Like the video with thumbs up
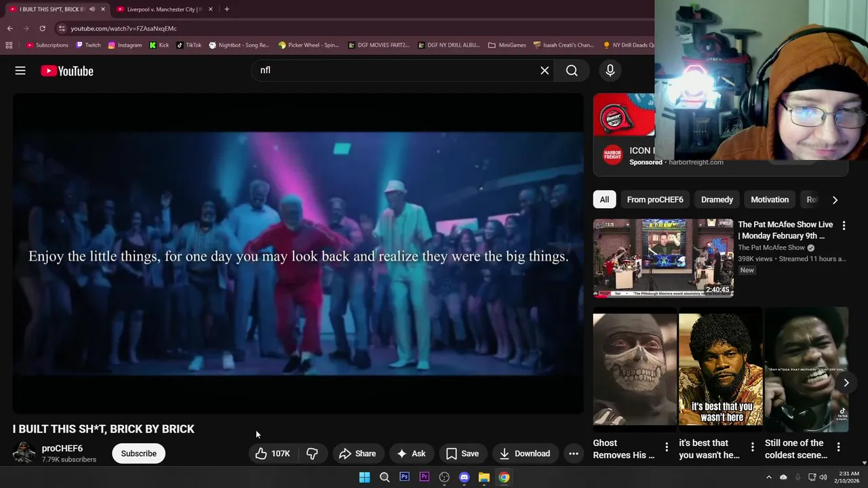This screenshot has height=488, width=868. [273, 453]
